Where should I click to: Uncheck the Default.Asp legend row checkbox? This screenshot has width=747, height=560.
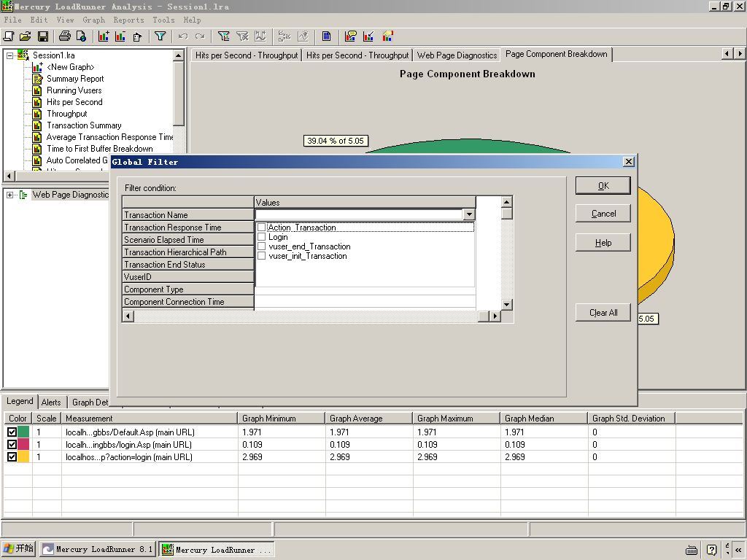point(12,432)
